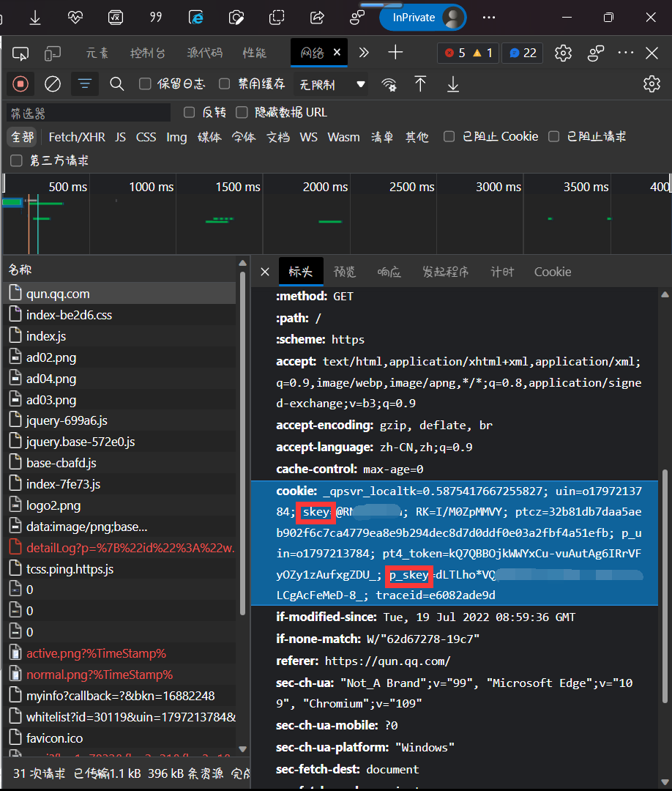Open the network conditions panel
The height and width of the screenshot is (791, 672).
389,83
